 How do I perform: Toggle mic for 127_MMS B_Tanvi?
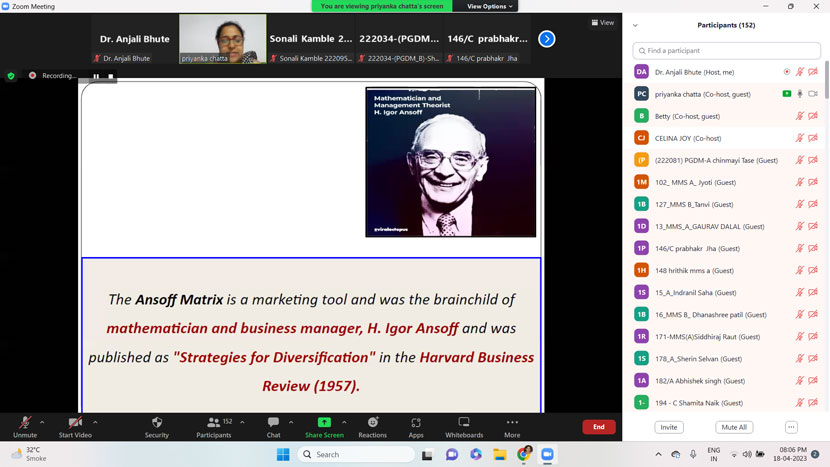click(799, 204)
